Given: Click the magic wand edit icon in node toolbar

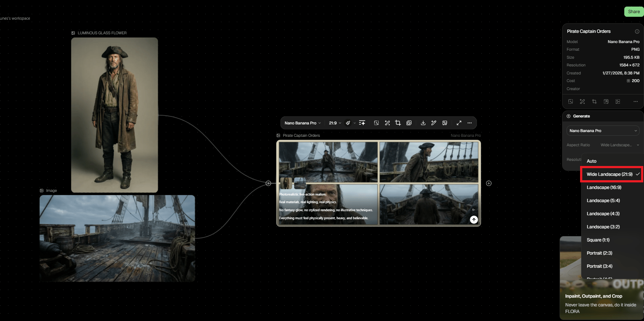Looking at the screenshot, I should pos(387,123).
